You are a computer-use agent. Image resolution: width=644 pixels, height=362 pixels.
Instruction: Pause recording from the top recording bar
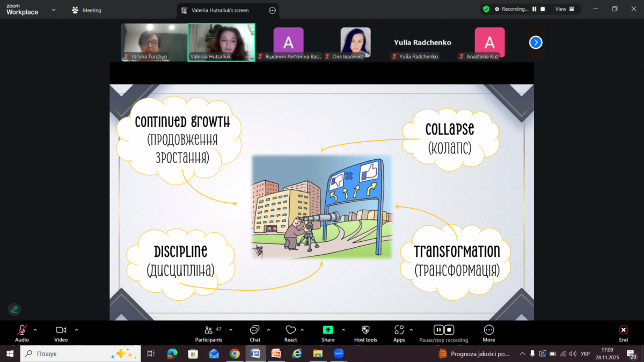(x=534, y=9)
